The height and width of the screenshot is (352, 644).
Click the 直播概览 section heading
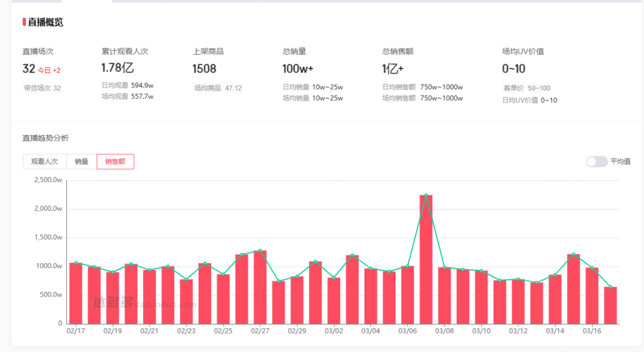pos(45,22)
